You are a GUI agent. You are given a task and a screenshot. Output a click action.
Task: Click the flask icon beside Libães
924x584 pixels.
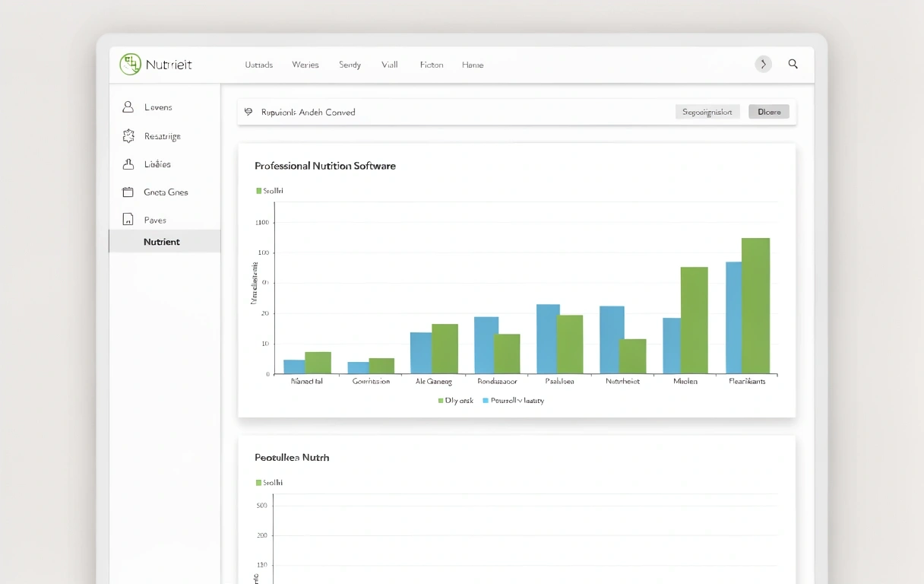coord(128,164)
